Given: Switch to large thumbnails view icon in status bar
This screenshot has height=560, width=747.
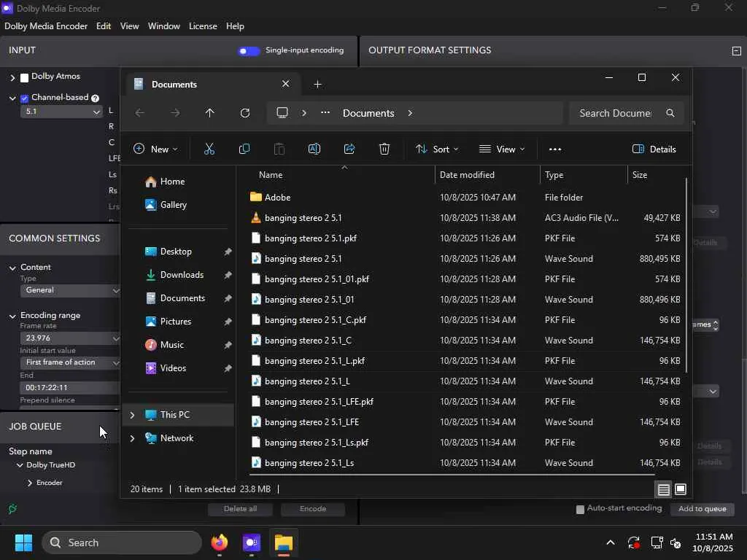Looking at the screenshot, I should pos(681,489).
